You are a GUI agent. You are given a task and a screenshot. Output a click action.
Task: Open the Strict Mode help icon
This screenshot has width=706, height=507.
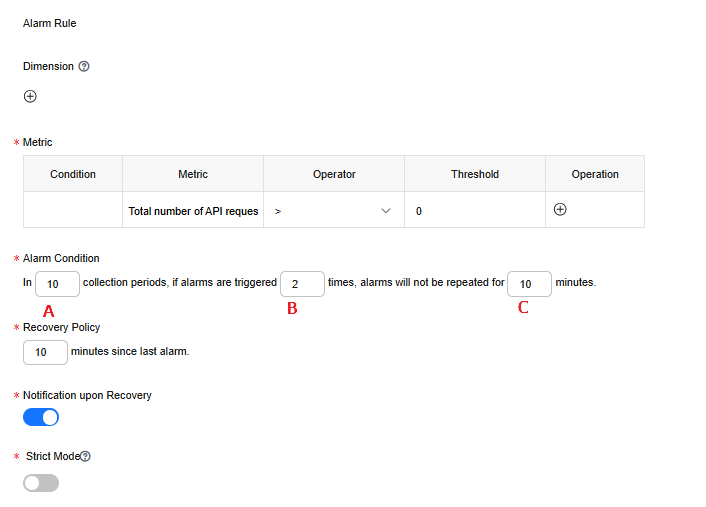tap(85, 456)
